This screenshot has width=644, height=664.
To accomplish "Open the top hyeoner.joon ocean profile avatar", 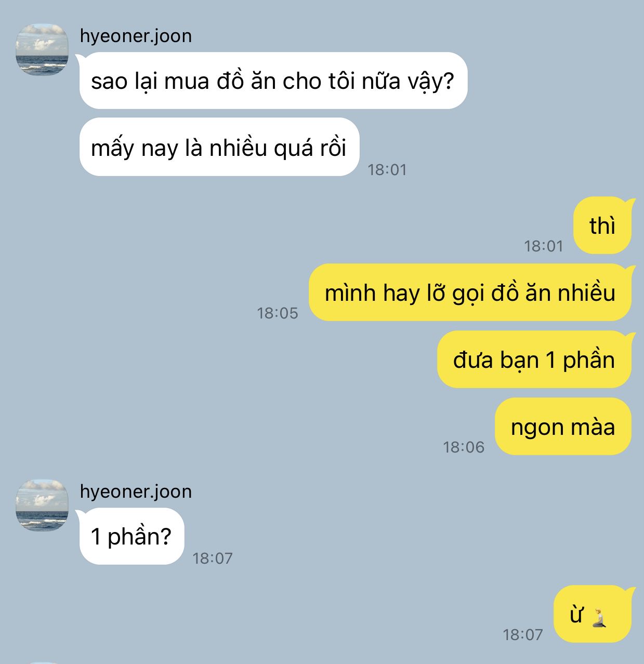I will 42,50.
